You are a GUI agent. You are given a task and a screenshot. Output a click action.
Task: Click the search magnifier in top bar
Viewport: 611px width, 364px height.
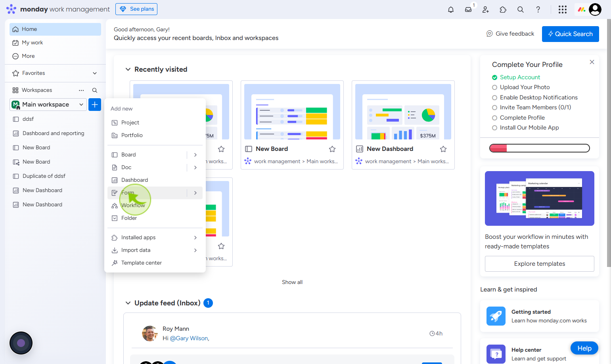pyautogui.click(x=521, y=10)
